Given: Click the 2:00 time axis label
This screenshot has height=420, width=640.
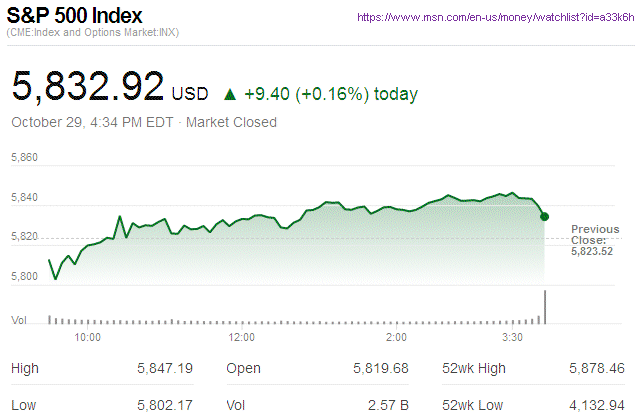Looking at the screenshot, I should 397,338.
